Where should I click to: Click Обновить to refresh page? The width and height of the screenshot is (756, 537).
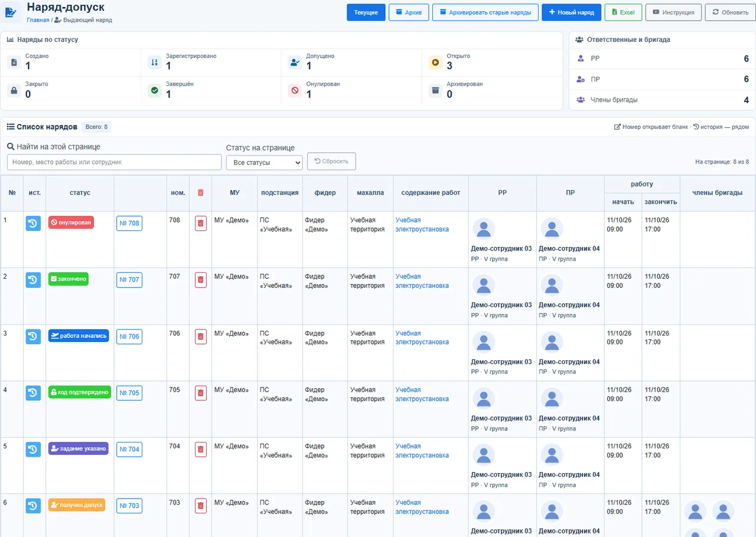(x=730, y=12)
